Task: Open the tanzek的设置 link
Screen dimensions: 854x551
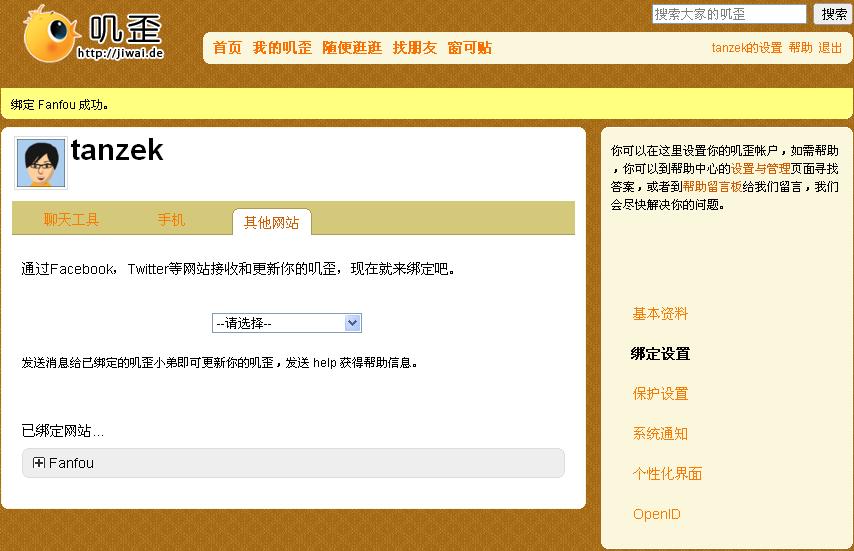Action: click(x=747, y=48)
